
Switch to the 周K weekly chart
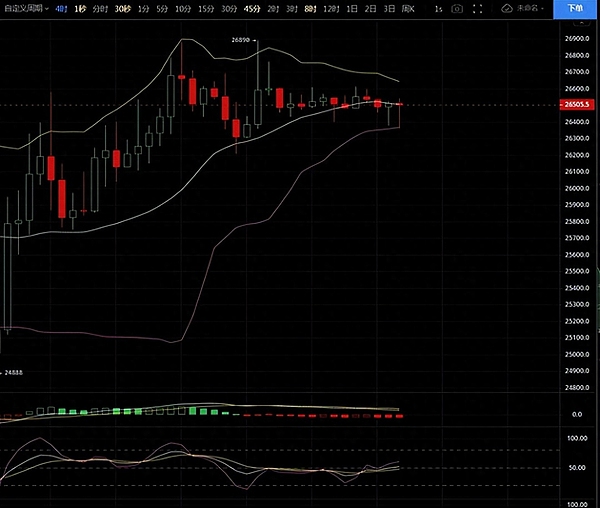[x=407, y=8]
